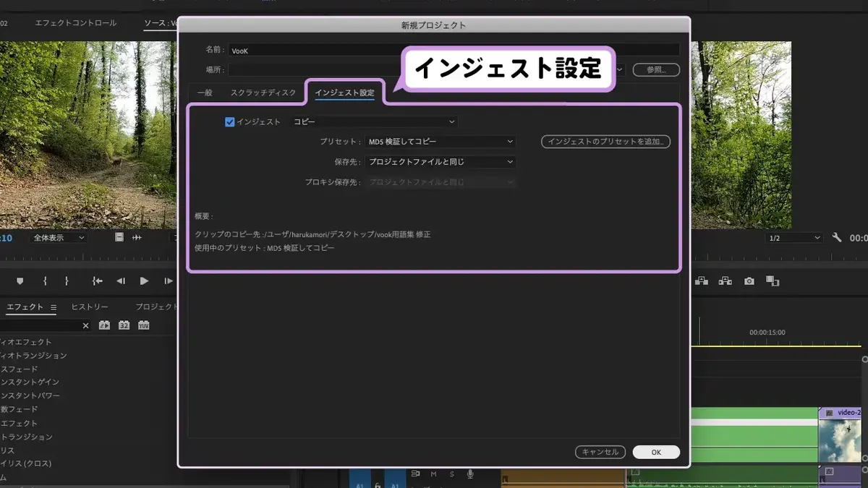Toggle solo S on audio track
868x488 pixels.
(452, 474)
